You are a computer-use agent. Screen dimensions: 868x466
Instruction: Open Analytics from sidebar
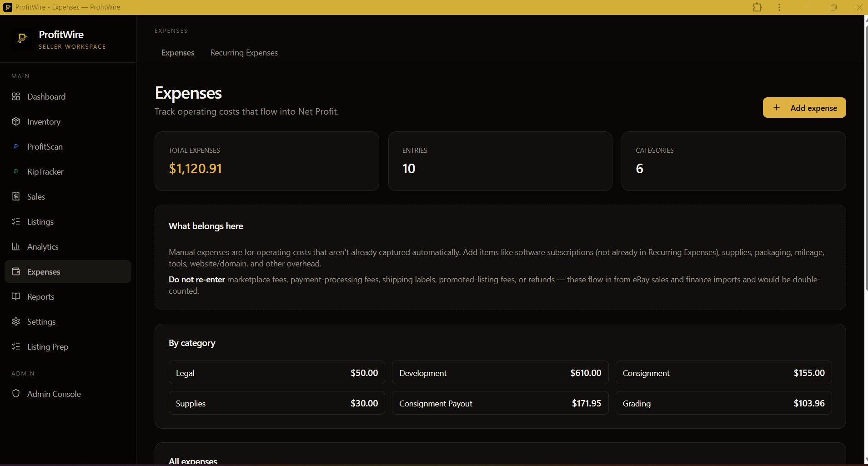pos(68,246)
